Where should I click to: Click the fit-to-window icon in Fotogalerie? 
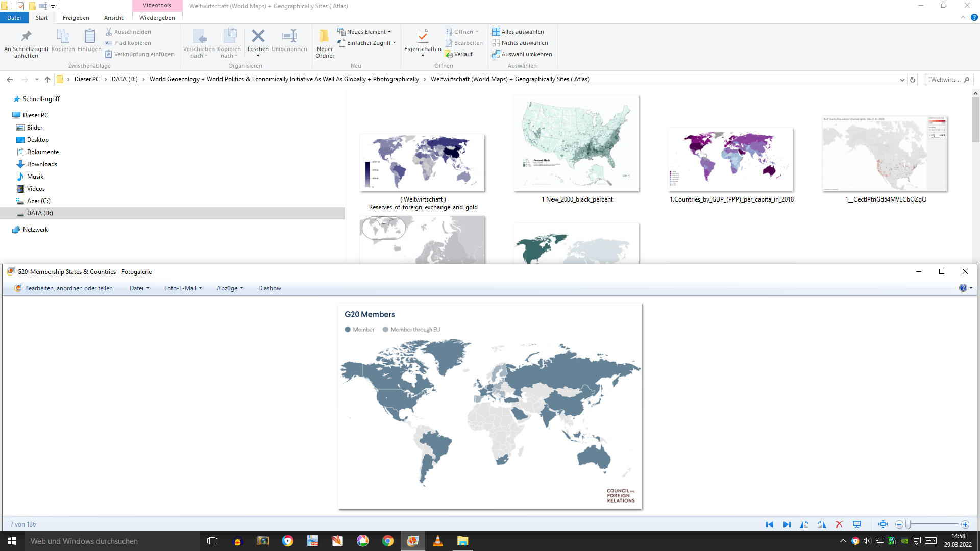pyautogui.click(x=883, y=524)
